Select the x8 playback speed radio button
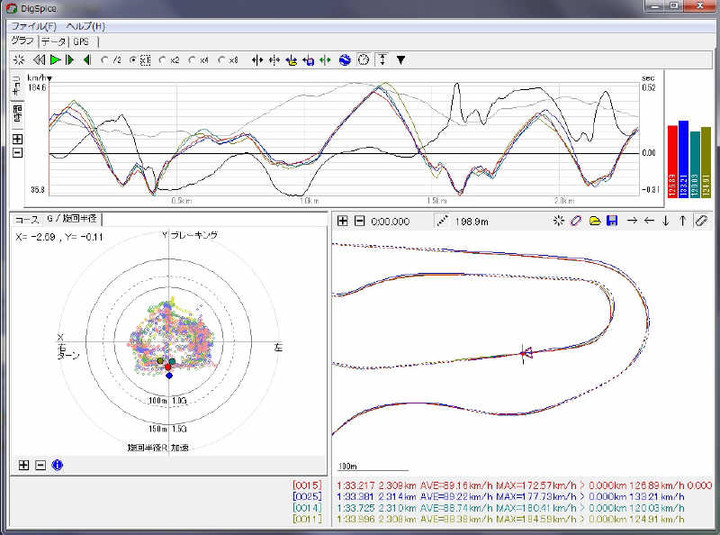The width and height of the screenshot is (720, 535). click(222, 60)
